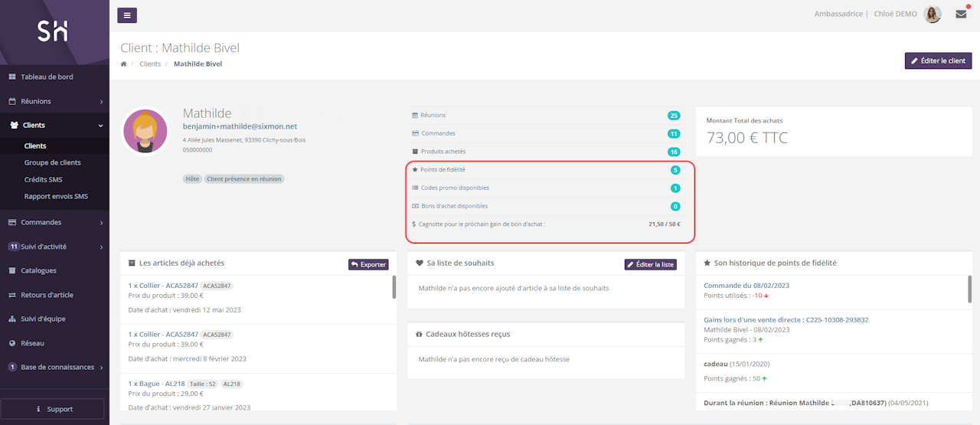Expand the Commandes sidebar menu
The width and height of the screenshot is (980, 425).
54,222
